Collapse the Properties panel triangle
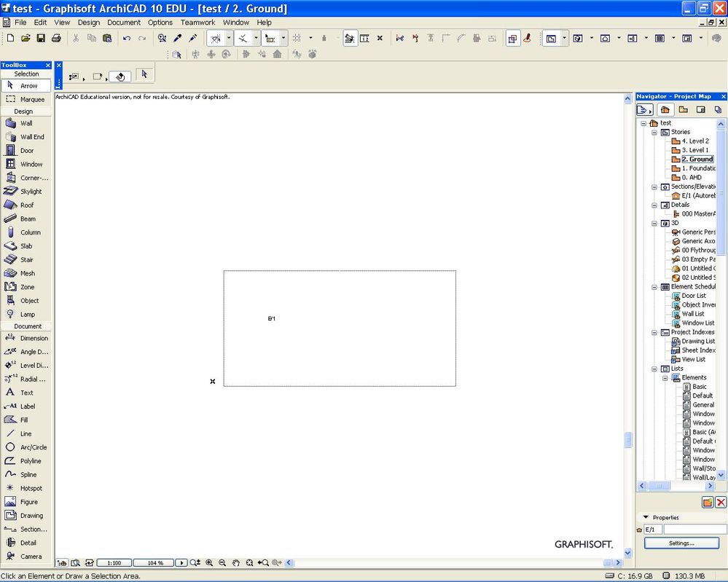The image size is (728, 582). pyautogui.click(x=646, y=518)
